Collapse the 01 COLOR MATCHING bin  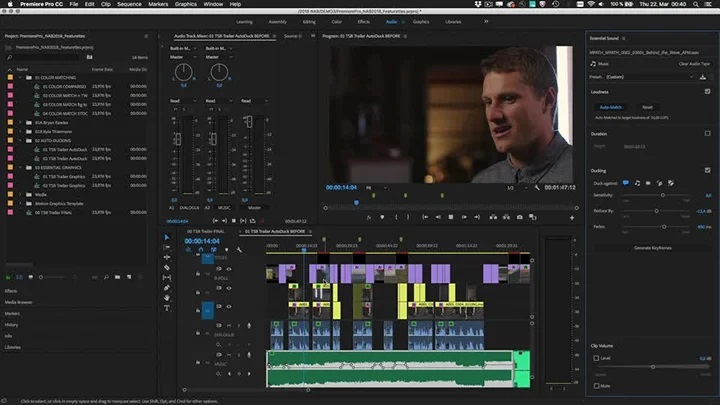20,77
